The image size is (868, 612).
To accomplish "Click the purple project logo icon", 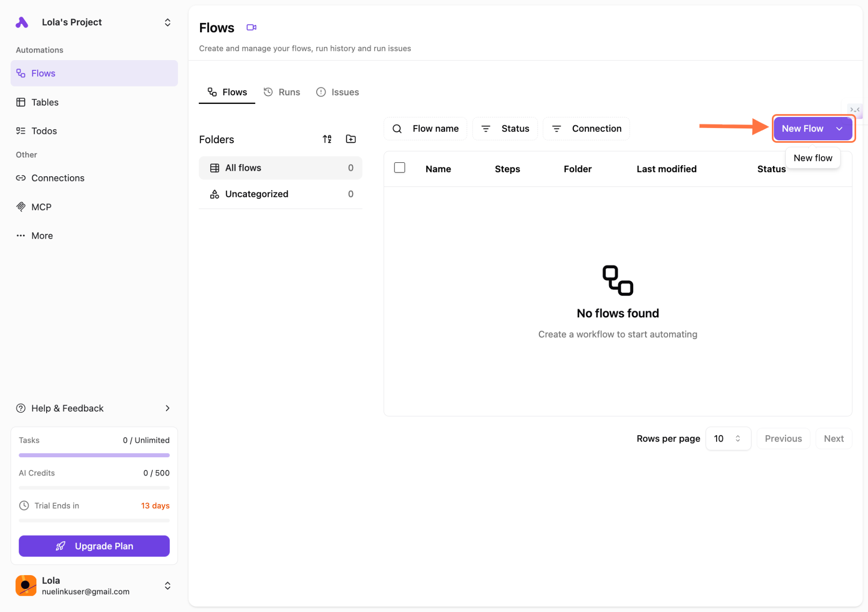I will click(x=22, y=22).
